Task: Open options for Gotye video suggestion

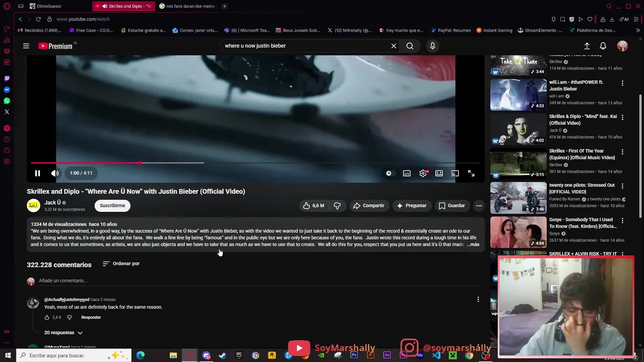Action: pos(622,220)
